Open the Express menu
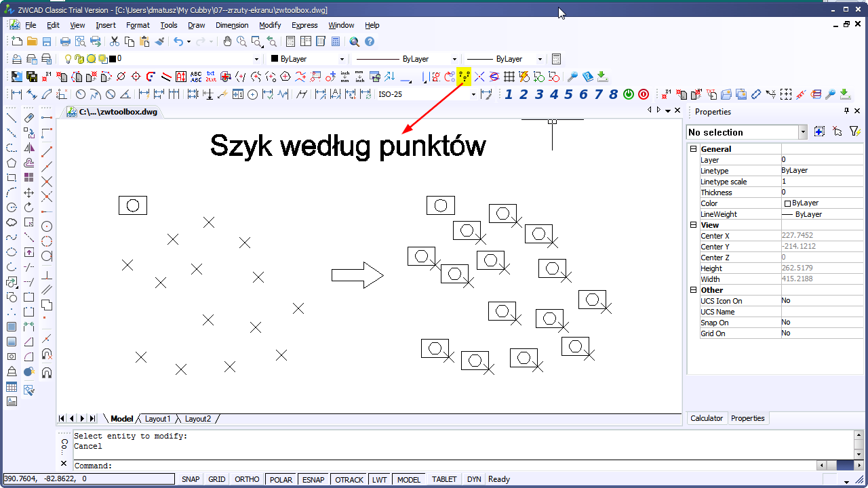Screen dimensions: 868x488 (304, 25)
